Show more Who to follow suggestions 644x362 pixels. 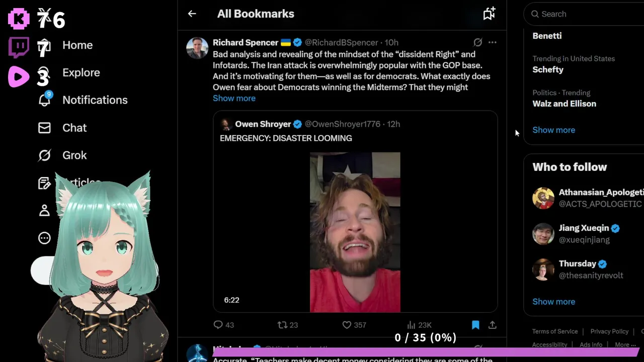click(x=553, y=302)
